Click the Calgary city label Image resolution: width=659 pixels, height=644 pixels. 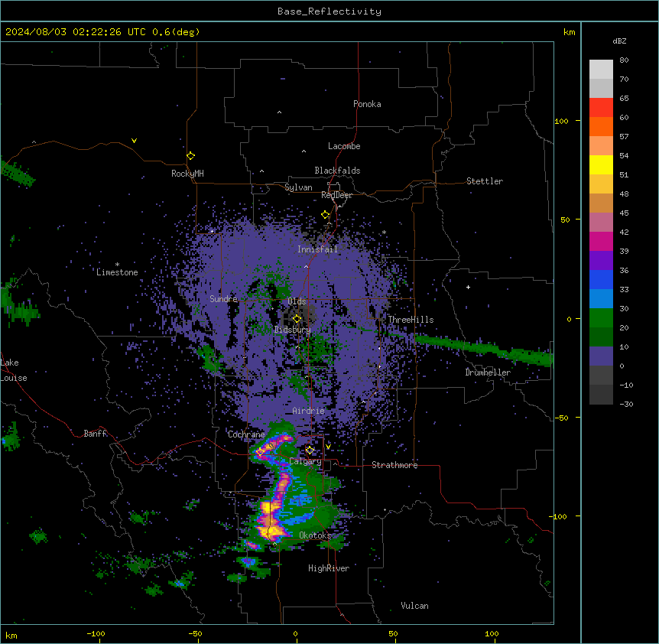[305, 461]
